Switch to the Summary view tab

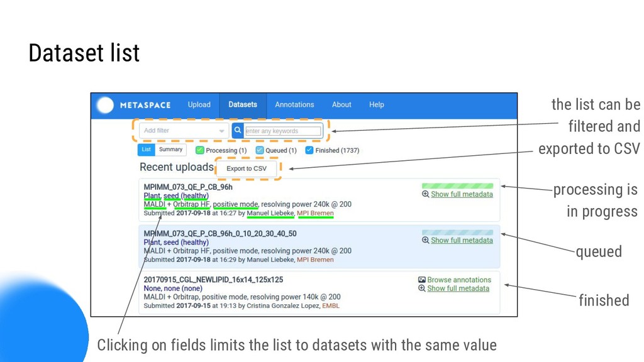(x=171, y=150)
